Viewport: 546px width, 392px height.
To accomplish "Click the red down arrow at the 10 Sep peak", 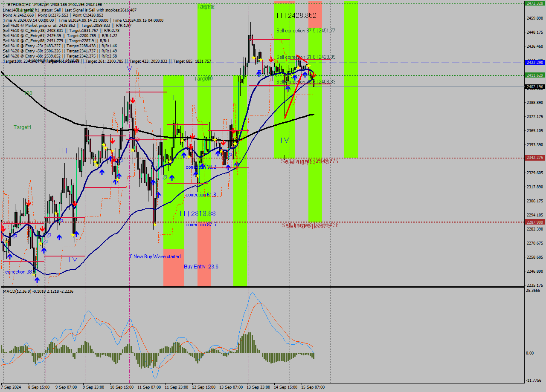I will pyautogui.click(x=133, y=100).
